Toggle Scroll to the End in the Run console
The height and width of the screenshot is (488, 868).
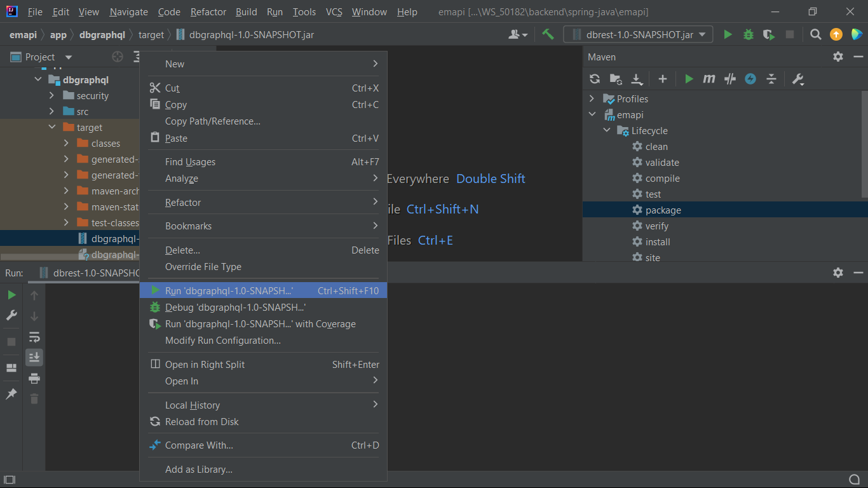point(34,357)
